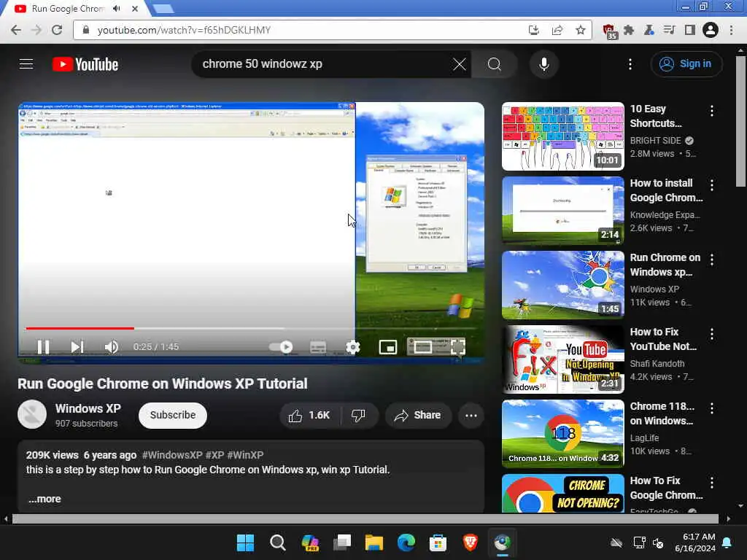This screenshot has height=560, width=747.
Task: Open Chrome profile avatar
Action: pyautogui.click(x=710, y=30)
